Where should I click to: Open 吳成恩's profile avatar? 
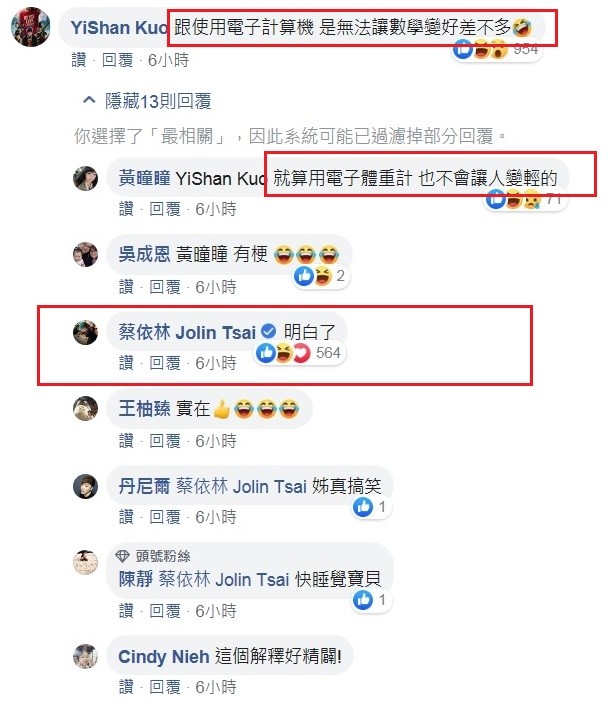[86, 254]
